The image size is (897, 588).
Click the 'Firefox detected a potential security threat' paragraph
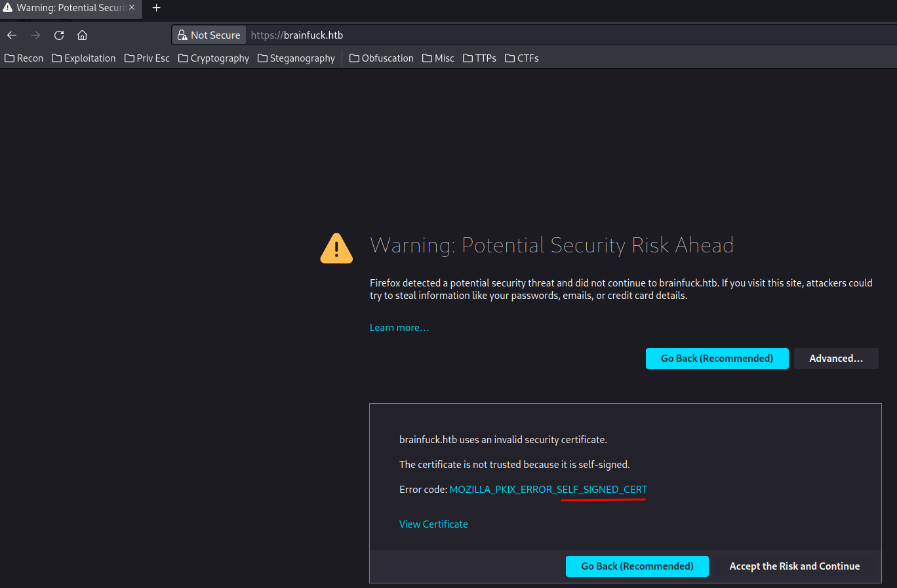coord(621,289)
